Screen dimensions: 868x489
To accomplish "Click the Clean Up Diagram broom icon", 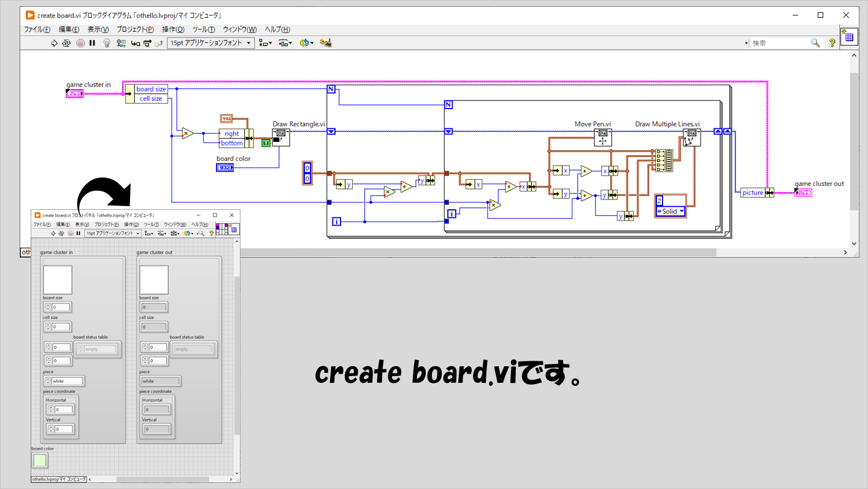I will 326,43.
